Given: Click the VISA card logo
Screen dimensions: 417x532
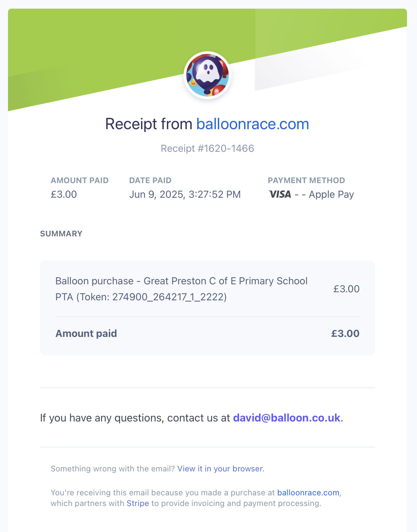Looking at the screenshot, I should [280, 194].
